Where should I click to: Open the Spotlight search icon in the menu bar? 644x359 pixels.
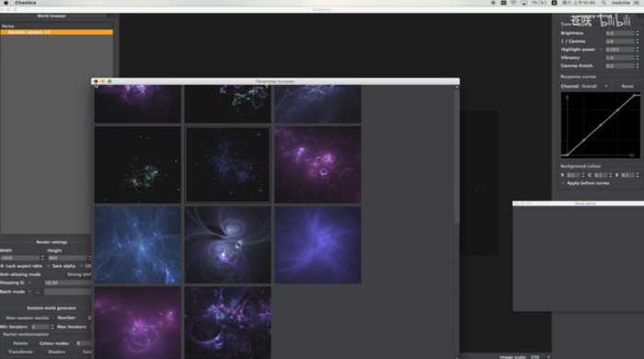[x=604, y=3]
